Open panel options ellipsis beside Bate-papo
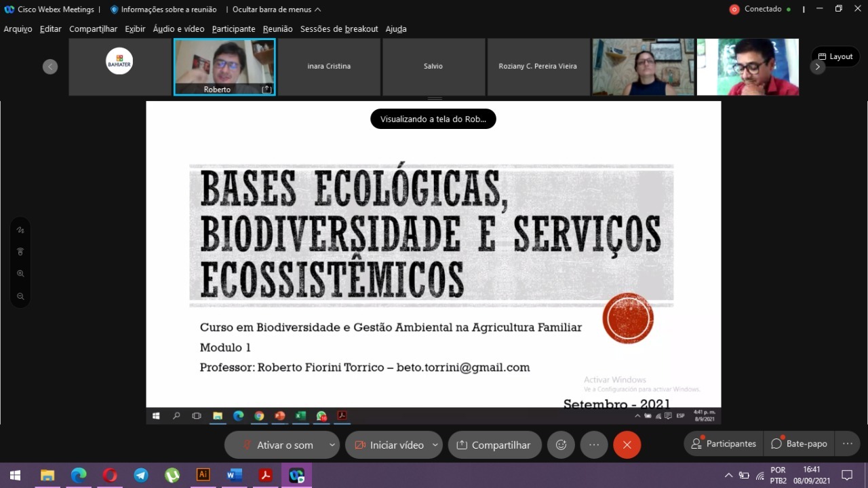This screenshot has width=868, height=488. [847, 444]
